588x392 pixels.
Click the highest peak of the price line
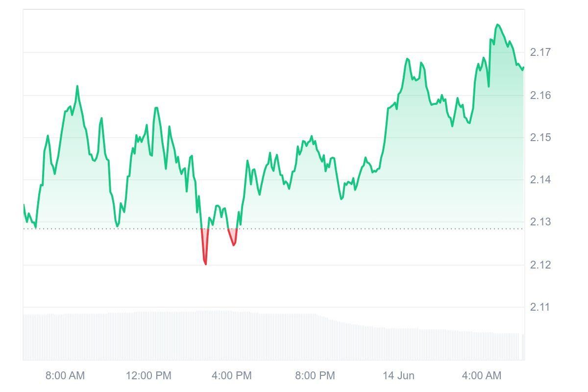pyautogui.click(x=497, y=24)
